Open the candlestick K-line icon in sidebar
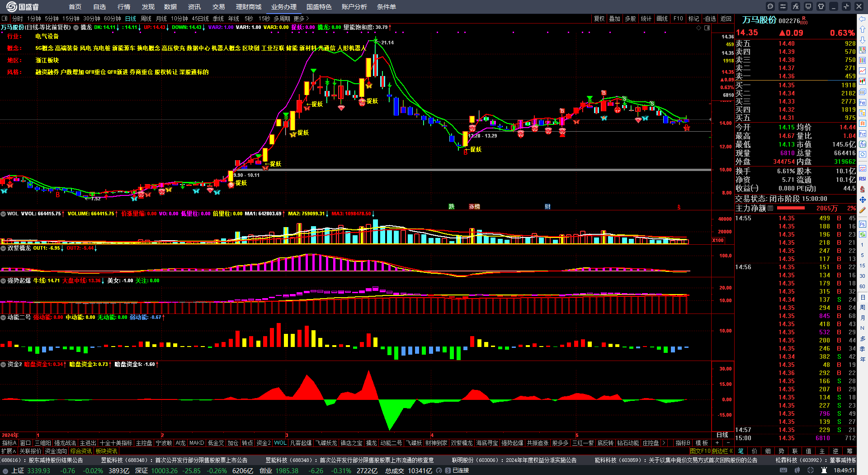 point(863,81)
